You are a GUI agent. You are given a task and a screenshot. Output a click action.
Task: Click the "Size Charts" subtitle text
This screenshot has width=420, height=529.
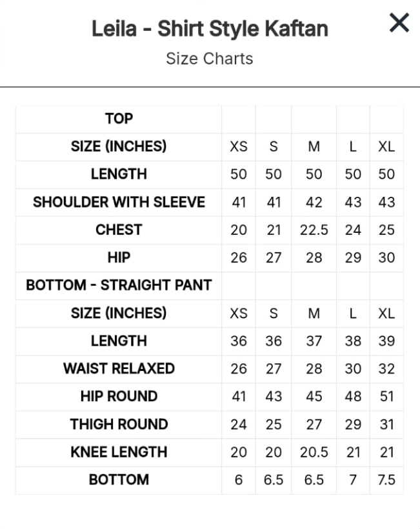point(210,59)
